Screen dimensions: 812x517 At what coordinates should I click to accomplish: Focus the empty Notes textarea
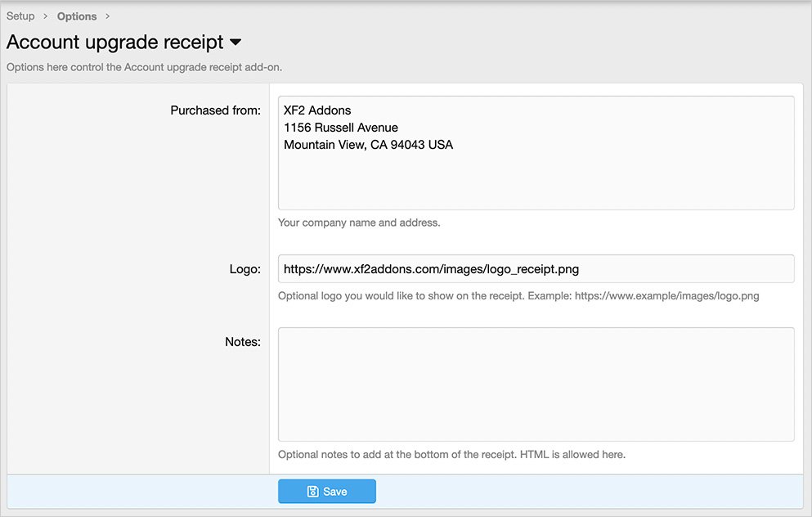pyautogui.click(x=536, y=384)
